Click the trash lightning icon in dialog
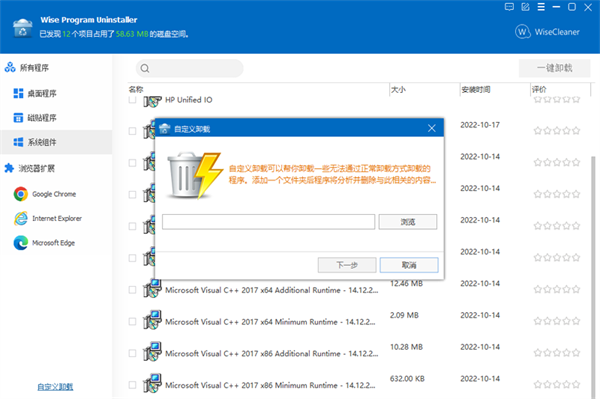The image size is (600, 399). pyautogui.click(x=196, y=176)
